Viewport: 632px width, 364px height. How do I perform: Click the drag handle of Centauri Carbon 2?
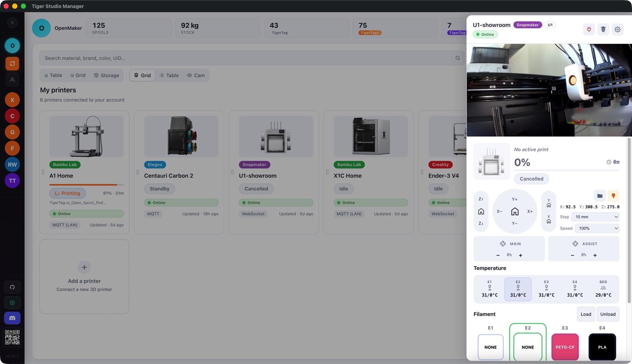tap(137, 172)
